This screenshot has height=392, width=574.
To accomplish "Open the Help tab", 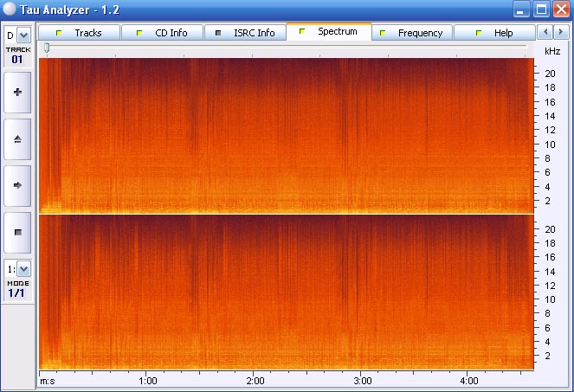I will click(x=494, y=33).
